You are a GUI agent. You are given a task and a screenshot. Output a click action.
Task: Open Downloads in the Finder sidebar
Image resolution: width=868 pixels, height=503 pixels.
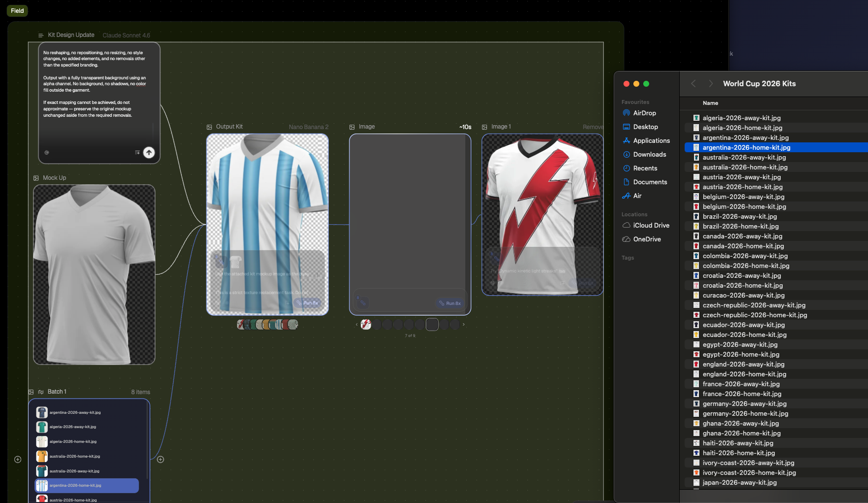[650, 155]
